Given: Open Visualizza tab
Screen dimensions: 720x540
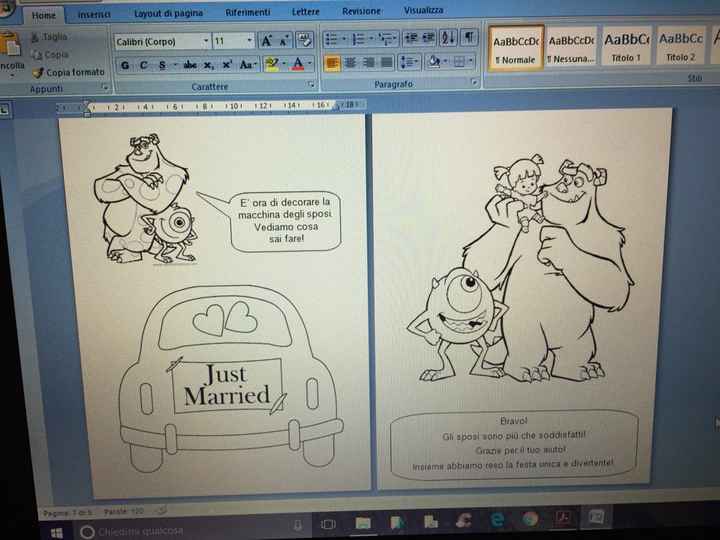Looking at the screenshot, I should (x=423, y=10).
